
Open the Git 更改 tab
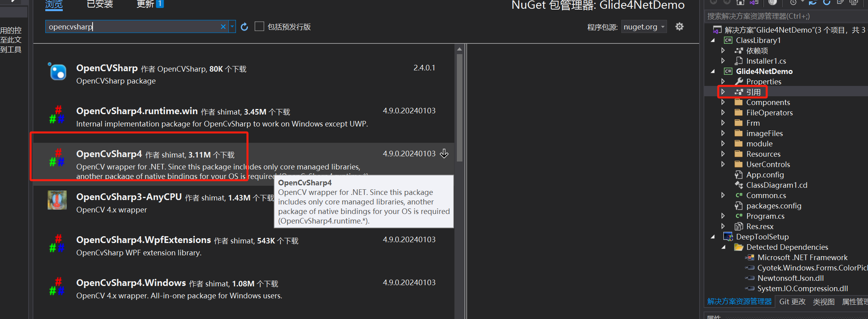793,301
